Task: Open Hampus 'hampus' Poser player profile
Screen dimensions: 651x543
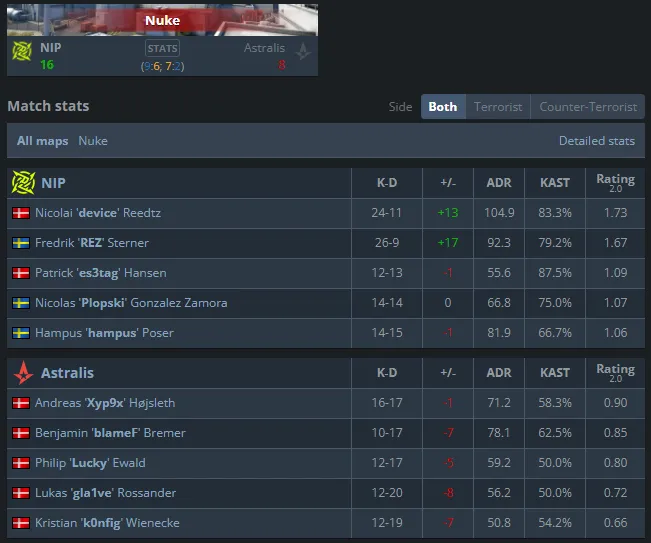Action: point(104,333)
